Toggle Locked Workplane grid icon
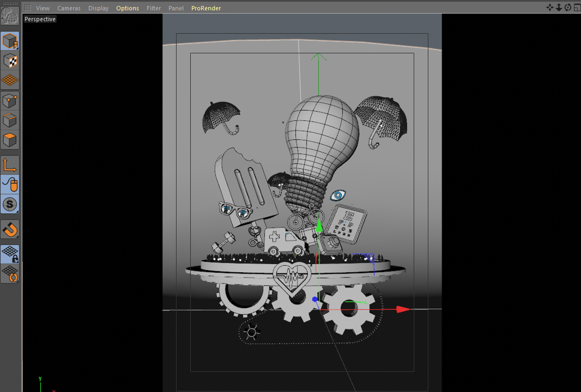Image resolution: width=581 pixels, height=392 pixels. pyautogui.click(x=10, y=254)
